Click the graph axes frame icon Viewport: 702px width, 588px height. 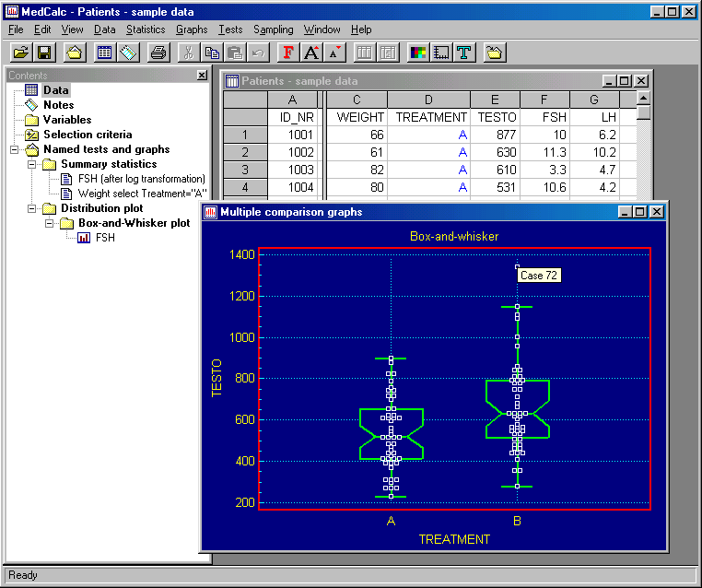tap(441, 53)
